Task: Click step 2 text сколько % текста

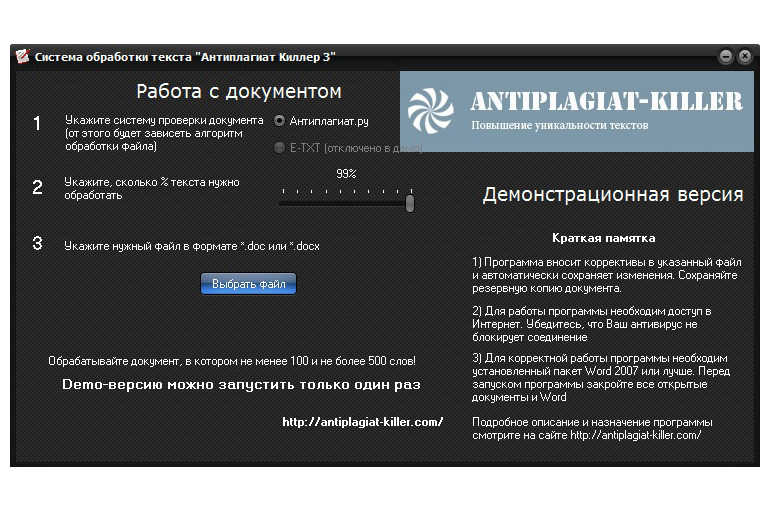Action: (152, 189)
